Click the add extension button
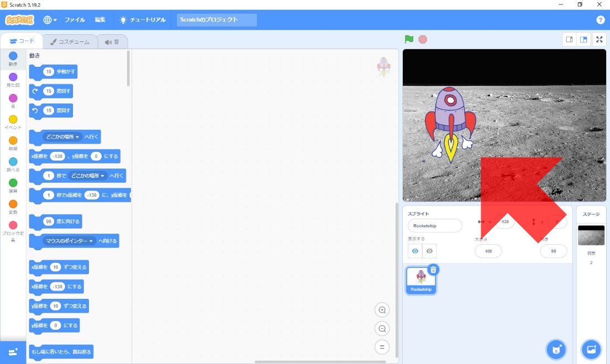Image resolution: width=610 pixels, height=364 pixels. (x=13, y=352)
